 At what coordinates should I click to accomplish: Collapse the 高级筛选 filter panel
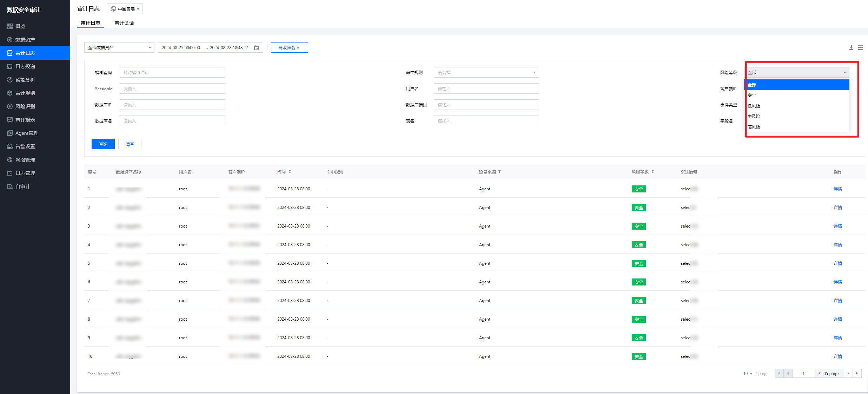[x=289, y=47]
